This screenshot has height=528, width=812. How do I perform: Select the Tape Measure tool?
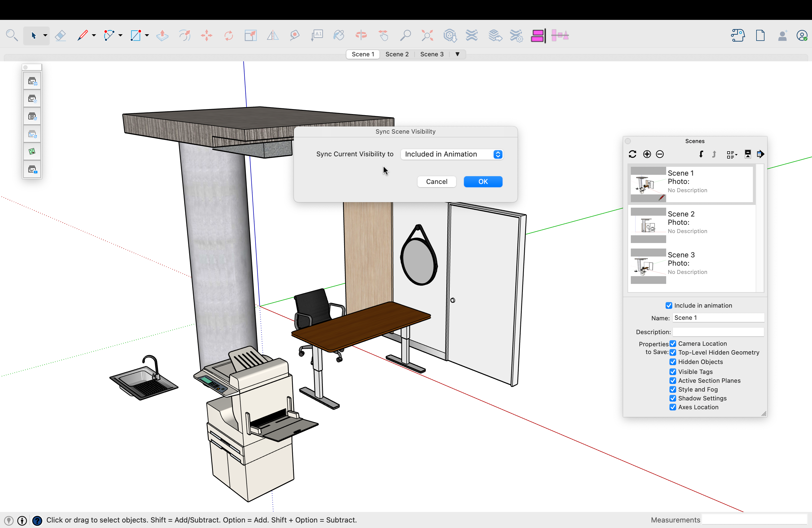pyautogui.click(x=295, y=35)
